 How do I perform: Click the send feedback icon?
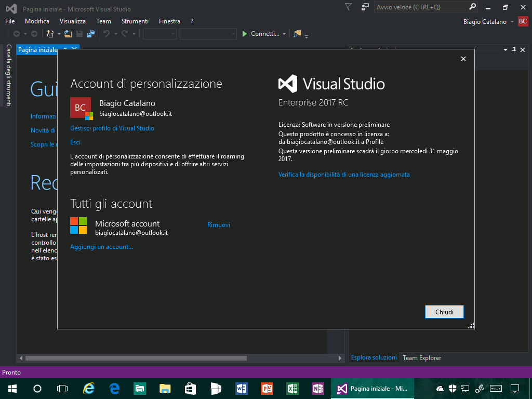(x=365, y=7)
